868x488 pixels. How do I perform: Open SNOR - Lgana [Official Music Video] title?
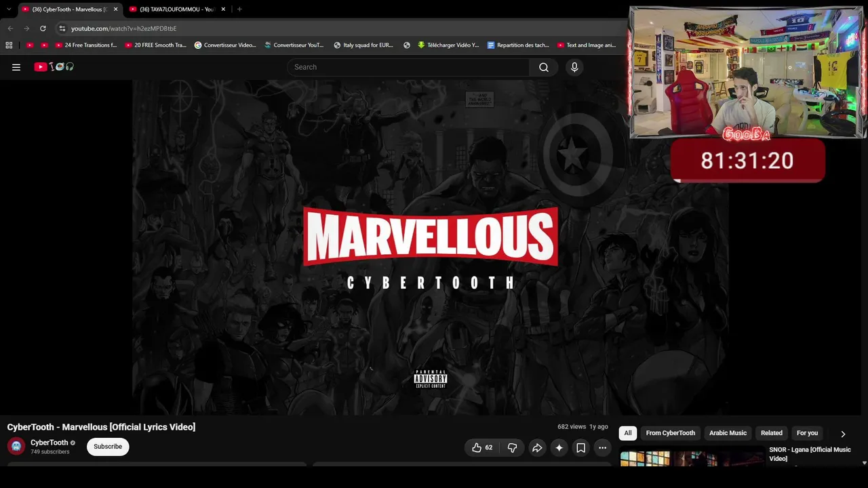tap(810, 454)
